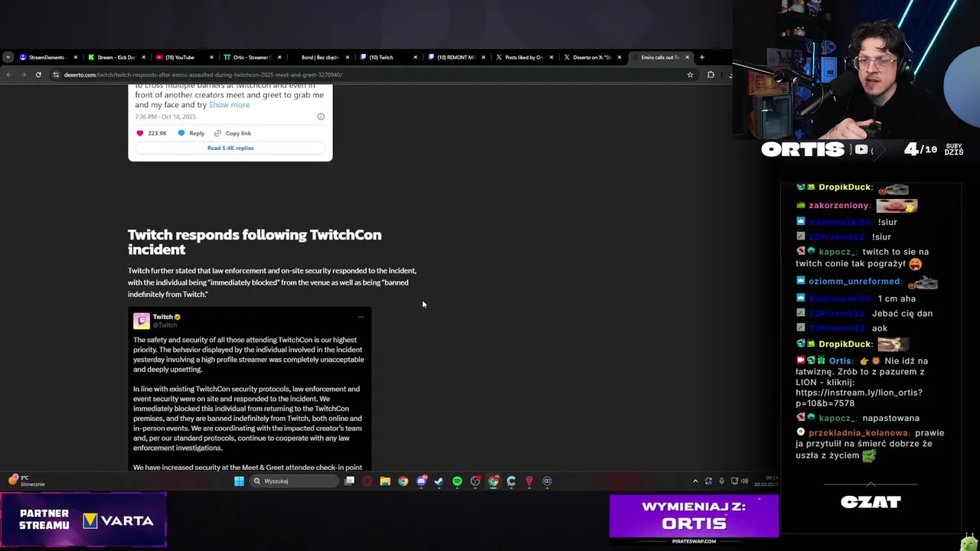
Task: Click tweet timestamp 7:36 PM Oct 18, 2025
Action: (165, 117)
